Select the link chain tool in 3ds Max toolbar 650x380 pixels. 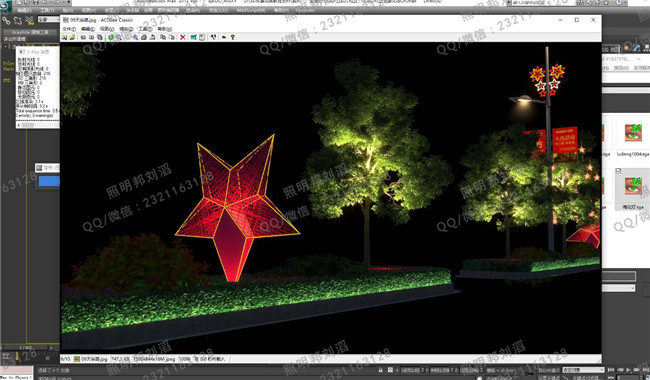coord(6,20)
